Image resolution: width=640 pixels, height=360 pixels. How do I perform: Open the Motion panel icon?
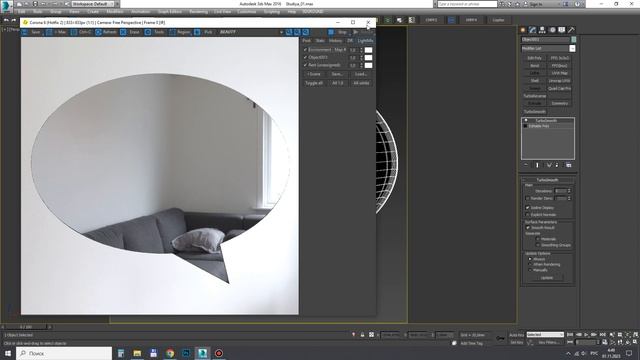tap(552, 30)
